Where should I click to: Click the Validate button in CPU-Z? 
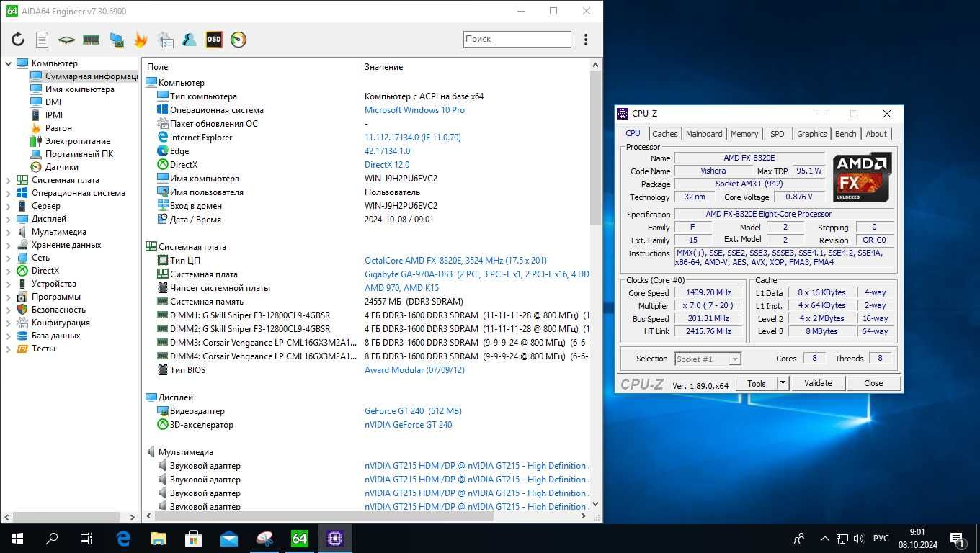pos(818,383)
